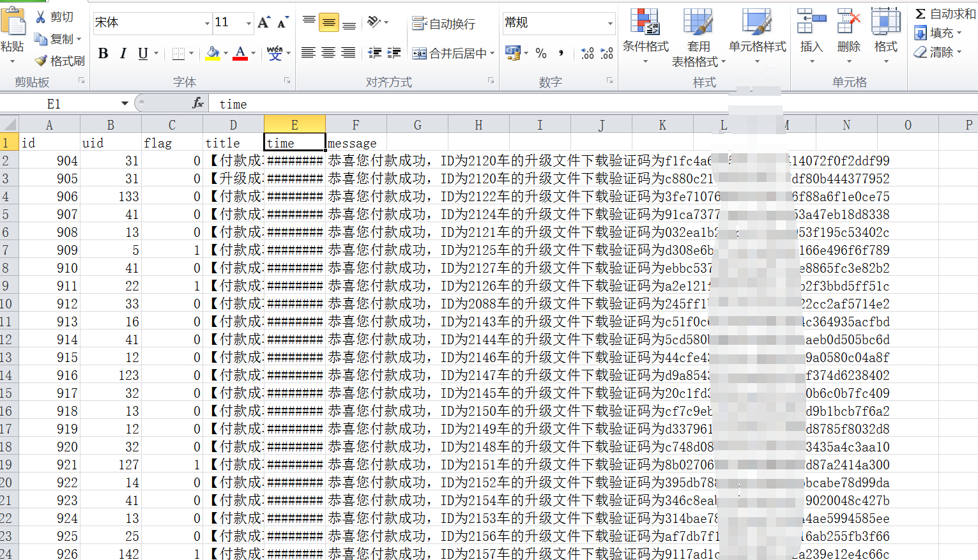Click Delete cells (删除)

tap(848, 36)
